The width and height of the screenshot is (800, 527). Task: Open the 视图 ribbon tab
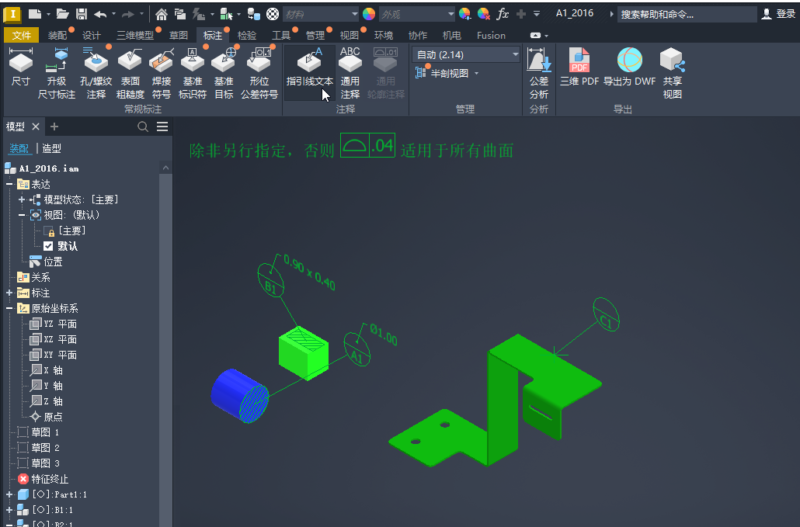pos(349,35)
